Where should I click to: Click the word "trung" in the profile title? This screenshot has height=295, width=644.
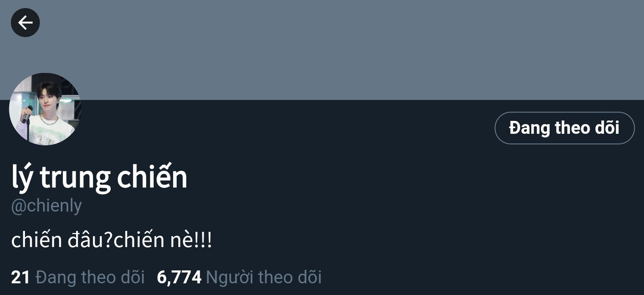pyautogui.click(x=75, y=178)
